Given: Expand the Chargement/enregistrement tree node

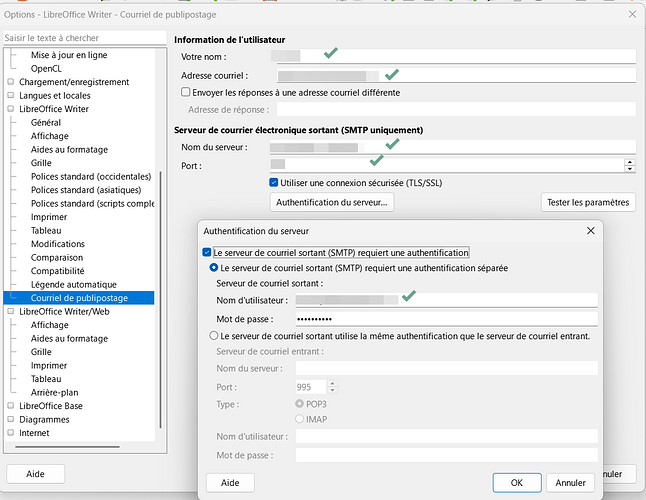Looking at the screenshot, I should pos(10,82).
